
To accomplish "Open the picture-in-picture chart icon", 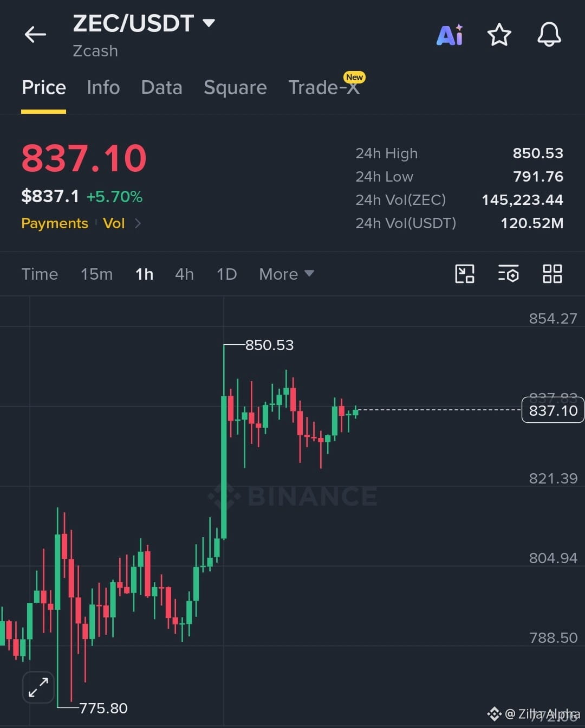I will [465, 274].
